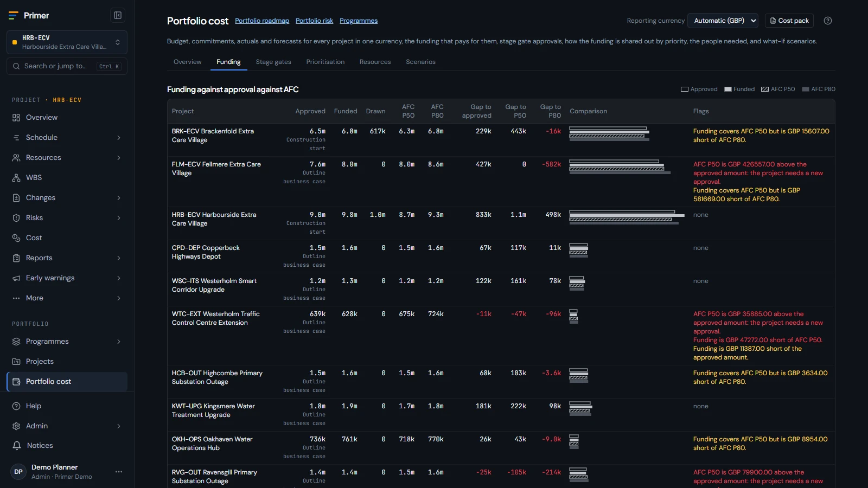Open the Reporting currency dropdown

723,21
